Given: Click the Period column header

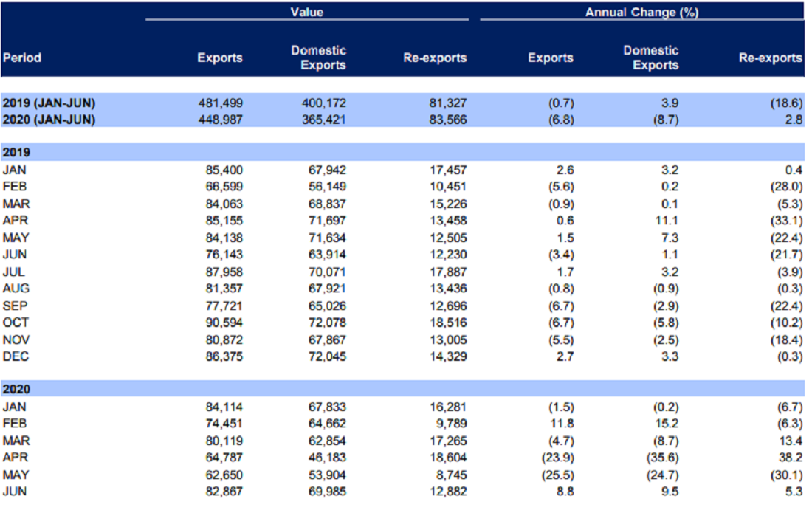Looking at the screenshot, I should (x=22, y=58).
